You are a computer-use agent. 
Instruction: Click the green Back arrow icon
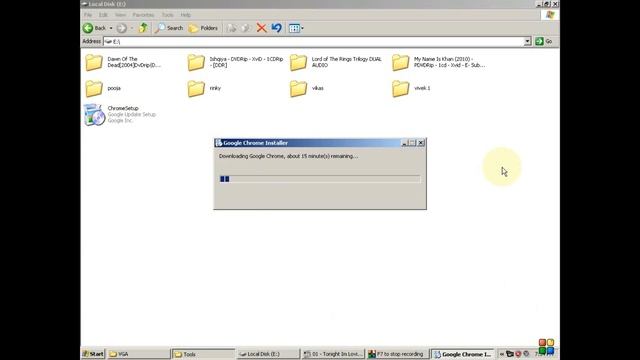[88, 28]
